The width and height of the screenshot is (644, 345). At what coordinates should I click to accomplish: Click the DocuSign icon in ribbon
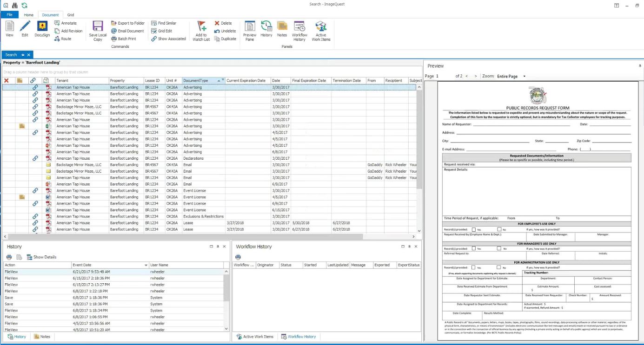[x=42, y=27]
